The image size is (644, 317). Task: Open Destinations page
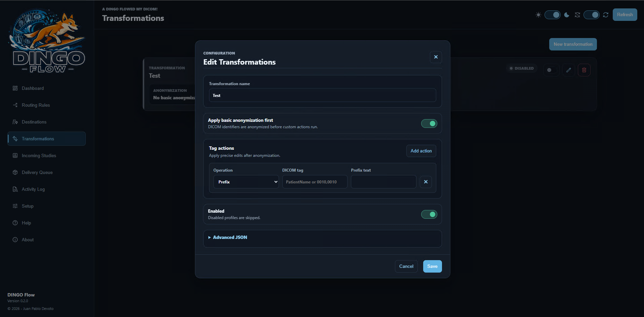tap(47, 122)
